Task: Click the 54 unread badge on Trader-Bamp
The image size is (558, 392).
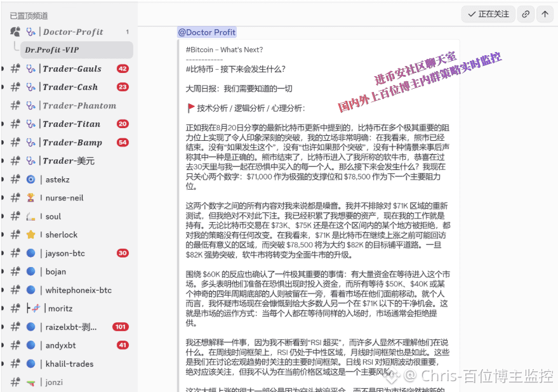Action: coord(123,142)
